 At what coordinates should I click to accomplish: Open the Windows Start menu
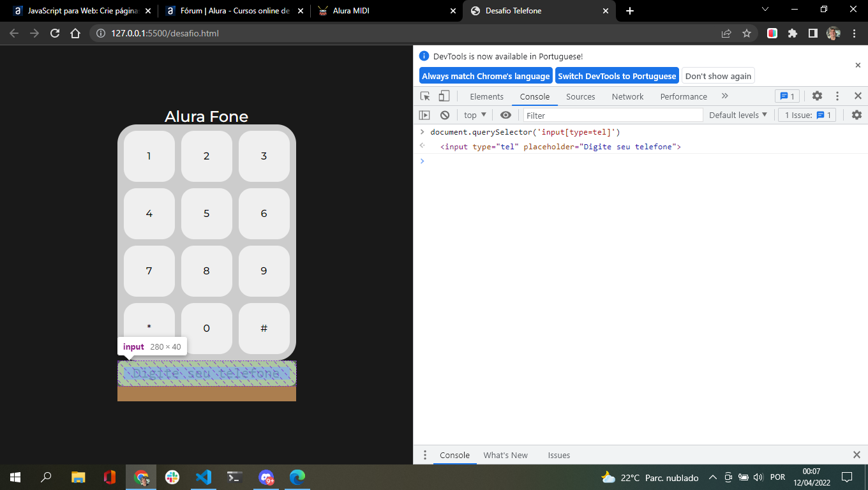tap(15, 477)
